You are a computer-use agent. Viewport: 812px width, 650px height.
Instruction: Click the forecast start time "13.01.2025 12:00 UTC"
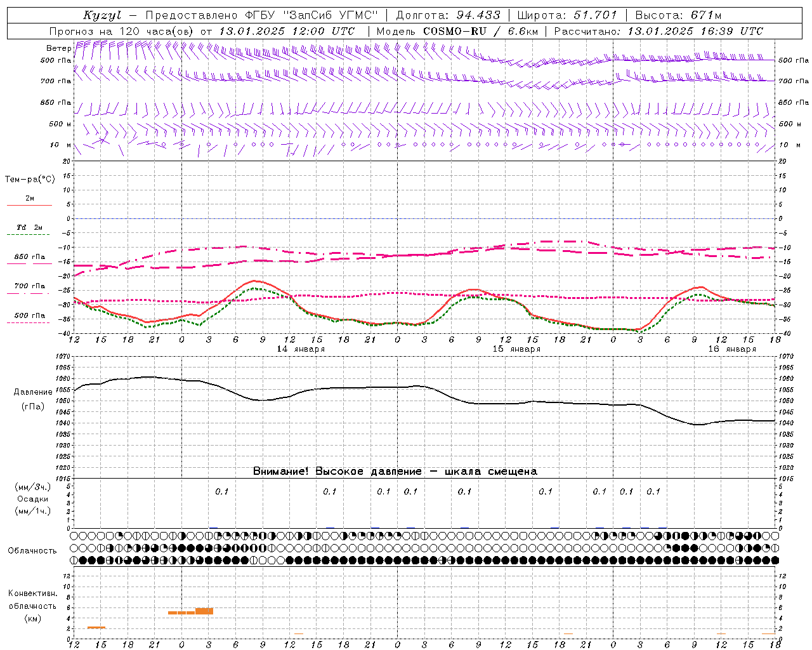[287, 31]
